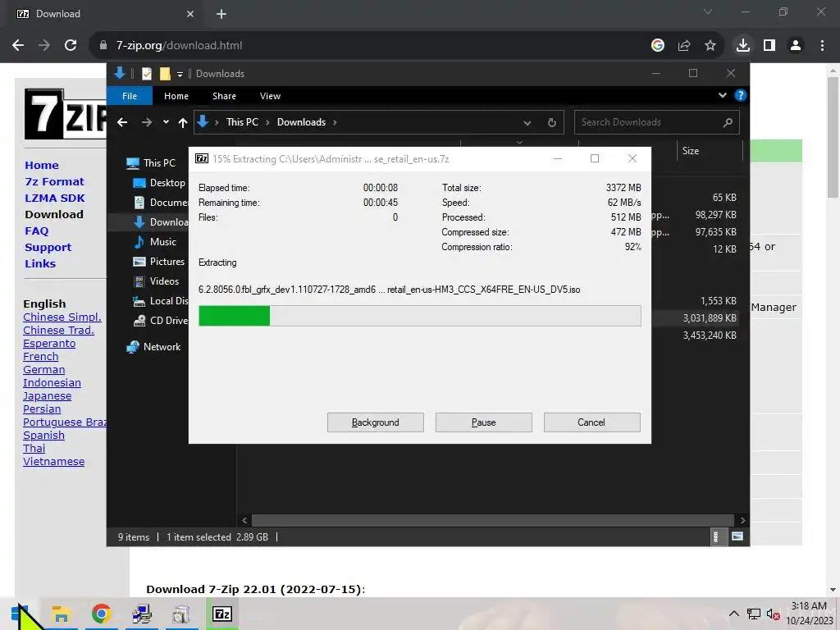Click Explorer horizontal scrollbar
840x630 pixels.
point(493,520)
